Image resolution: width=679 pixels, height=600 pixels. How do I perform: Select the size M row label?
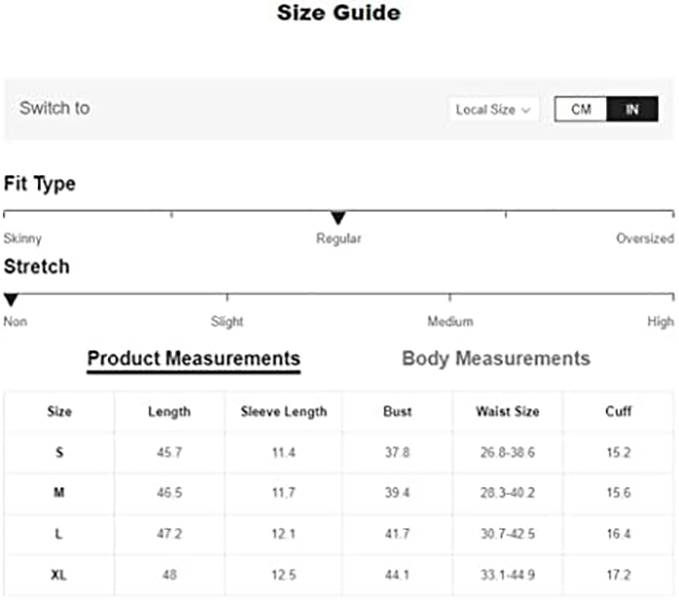click(59, 494)
